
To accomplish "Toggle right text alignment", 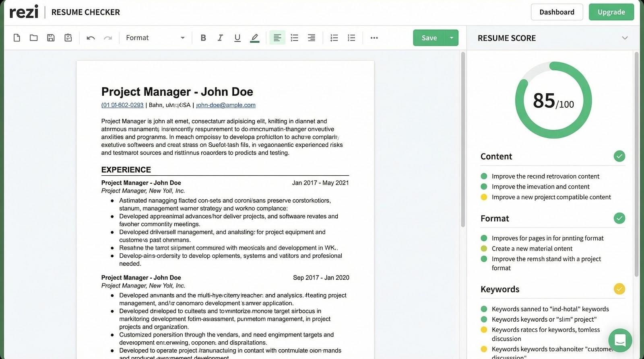I will coord(312,38).
